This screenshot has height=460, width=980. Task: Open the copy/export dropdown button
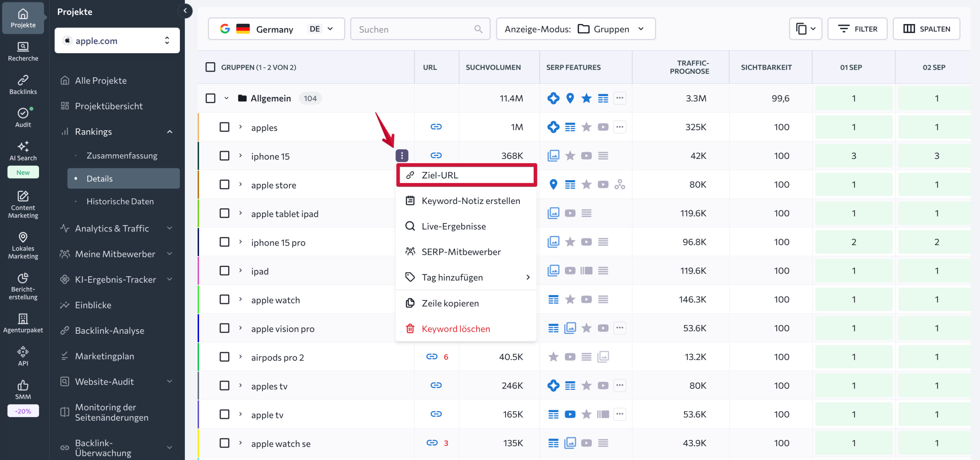point(805,29)
